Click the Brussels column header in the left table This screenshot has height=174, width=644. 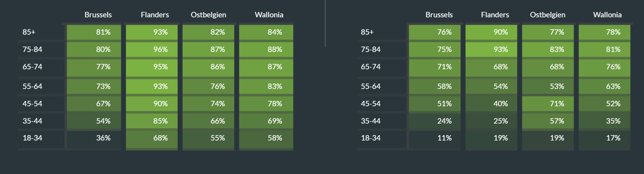pos(98,15)
